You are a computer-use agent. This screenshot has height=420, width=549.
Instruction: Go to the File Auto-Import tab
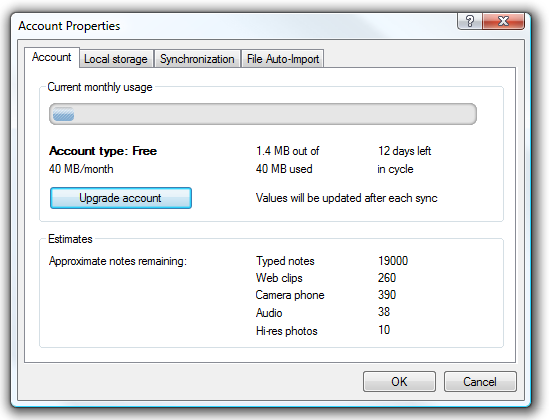coord(283,59)
